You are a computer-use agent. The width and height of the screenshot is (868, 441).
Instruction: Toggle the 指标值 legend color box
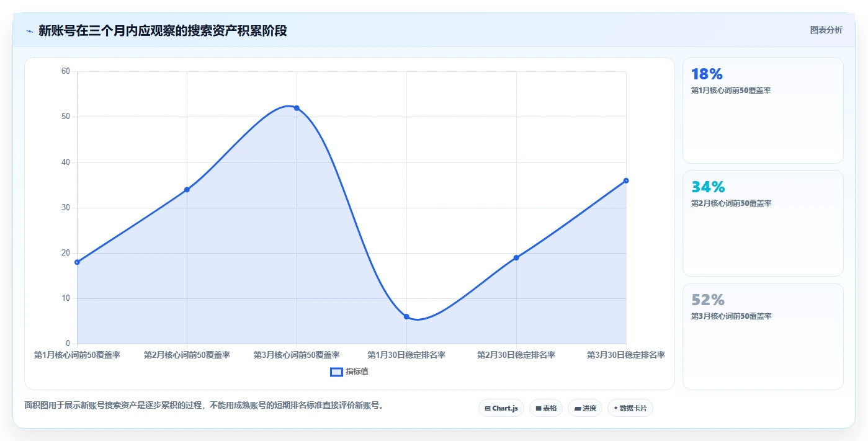tap(336, 372)
